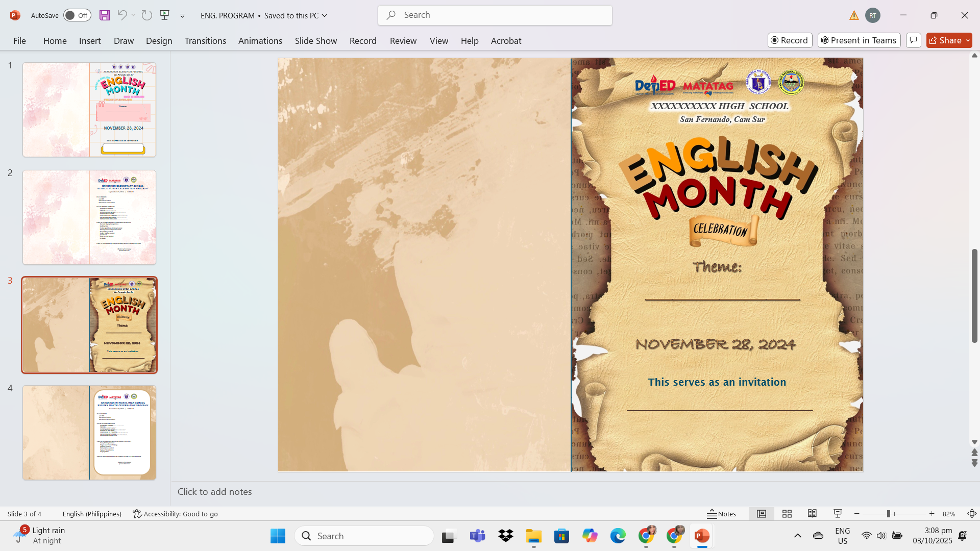Viewport: 980px width, 551px height.
Task: Open Customize Quick Access Toolbar dropdown
Action: coord(182,16)
